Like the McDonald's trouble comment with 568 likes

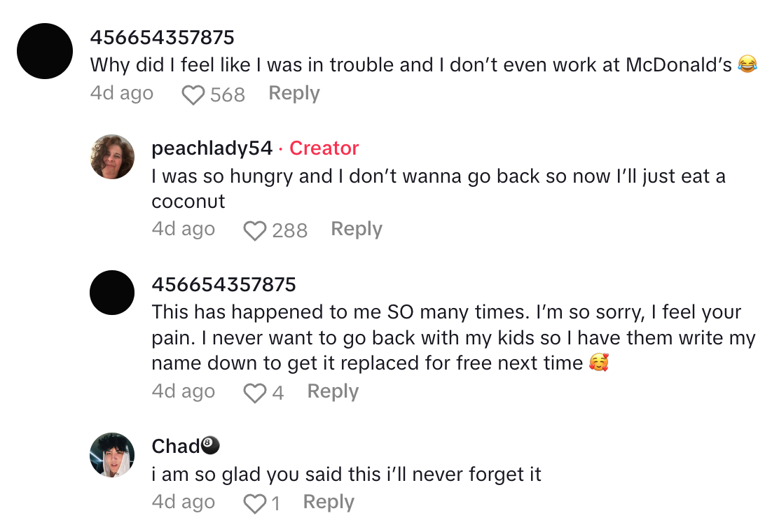(x=193, y=94)
